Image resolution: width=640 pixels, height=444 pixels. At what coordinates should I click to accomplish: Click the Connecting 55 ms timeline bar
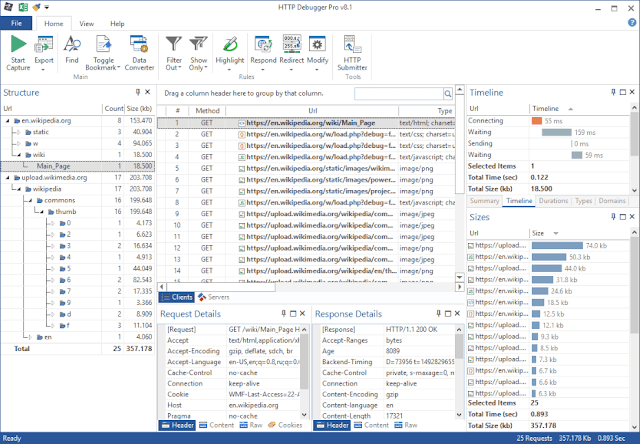point(537,121)
